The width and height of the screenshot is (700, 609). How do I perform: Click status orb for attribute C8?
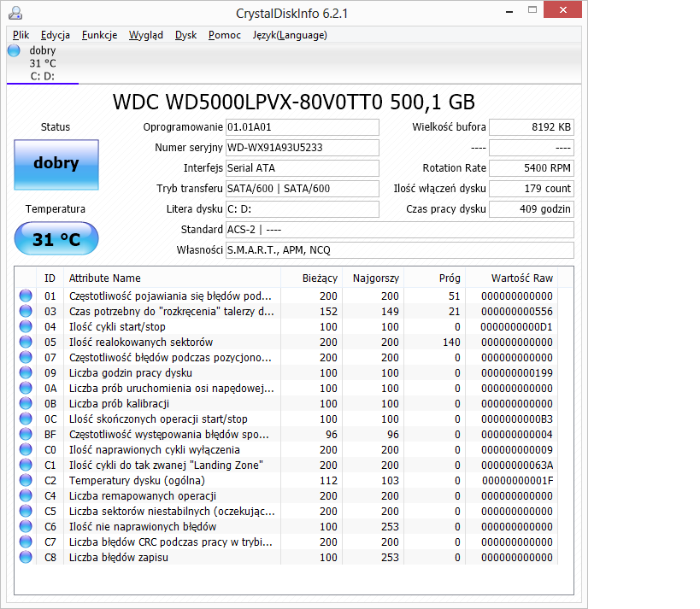coord(26,557)
